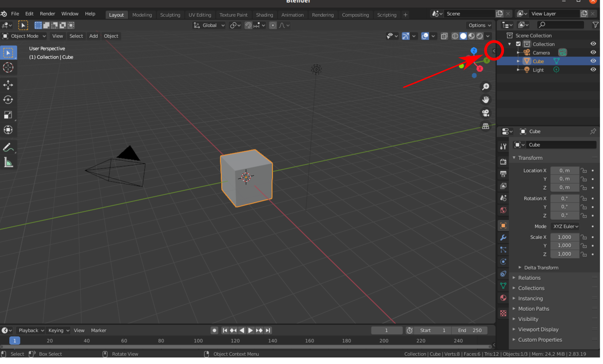Open the Object Constraints properties tab
This screenshot has width=603, height=364.
(x=503, y=274)
